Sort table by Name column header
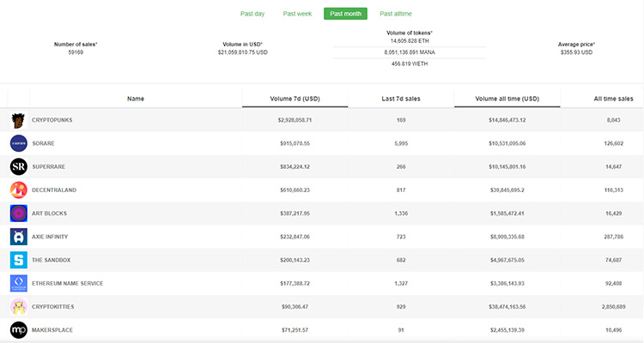 136,99
